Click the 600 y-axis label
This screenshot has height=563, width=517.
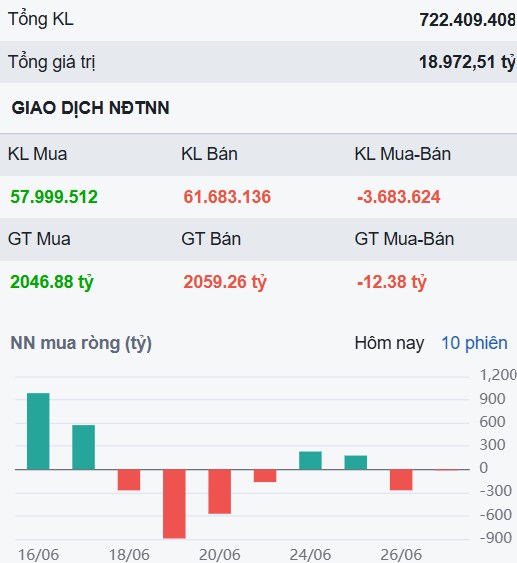click(x=492, y=422)
